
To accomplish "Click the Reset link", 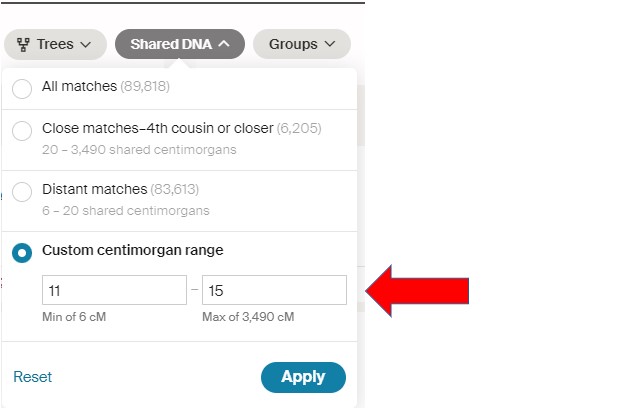I will pos(32,377).
